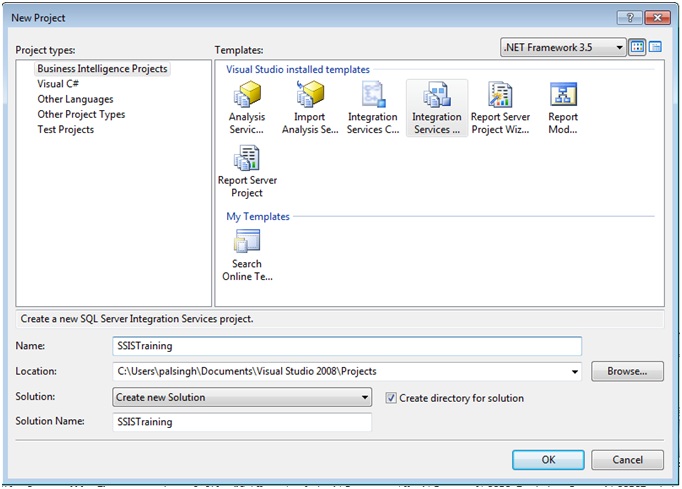Expand the Location path dropdown
The image size is (682, 489).
[x=574, y=372]
